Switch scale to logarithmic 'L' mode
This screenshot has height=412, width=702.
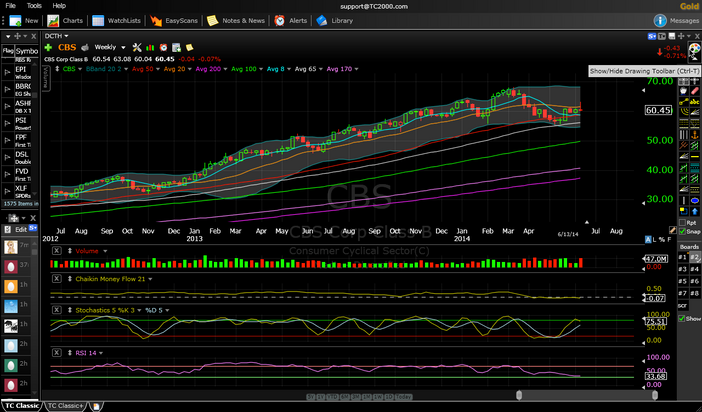(x=655, y=240)
